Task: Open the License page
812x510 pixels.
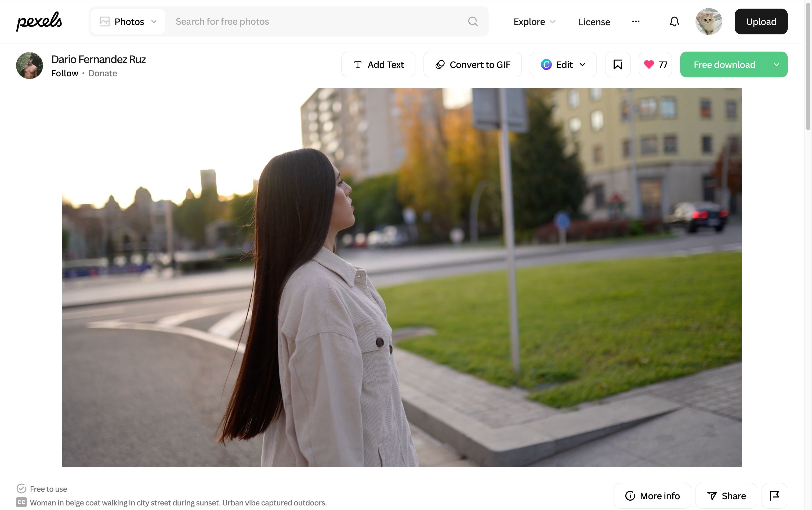Action: tap(594, 22)
